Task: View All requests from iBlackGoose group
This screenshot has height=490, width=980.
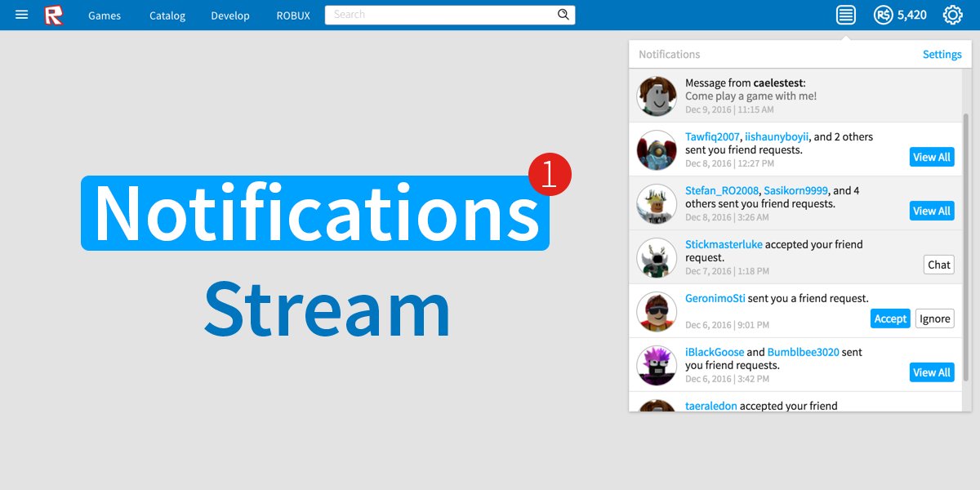Action: [932, 372]
